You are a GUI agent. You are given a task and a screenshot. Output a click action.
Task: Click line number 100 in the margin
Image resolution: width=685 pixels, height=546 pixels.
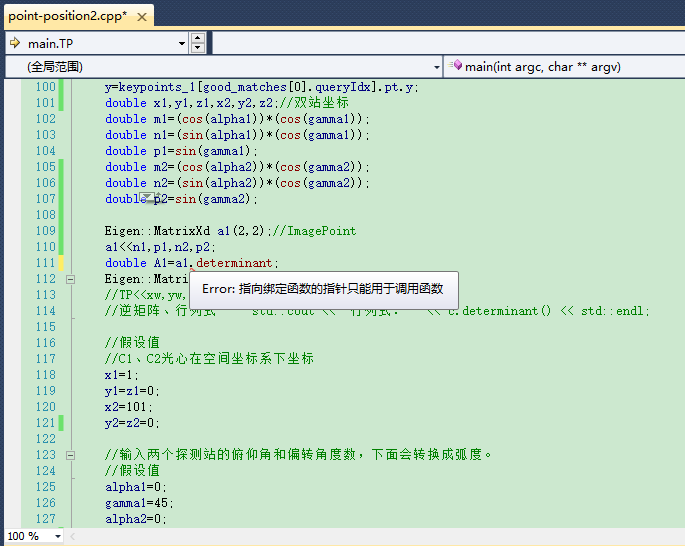click(x=45, y=87)
